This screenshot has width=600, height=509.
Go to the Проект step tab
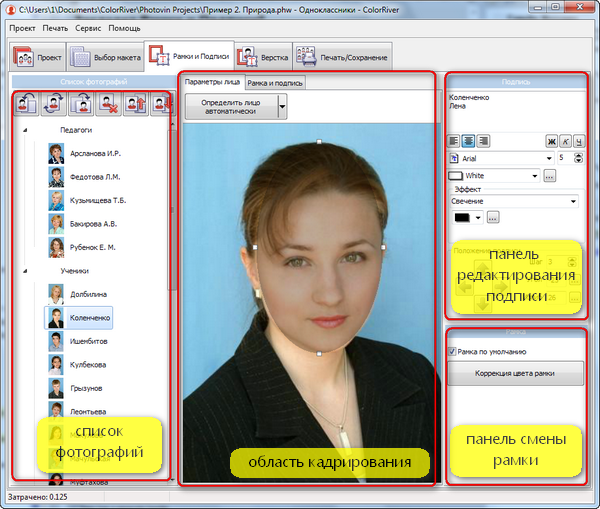point(37,57)
